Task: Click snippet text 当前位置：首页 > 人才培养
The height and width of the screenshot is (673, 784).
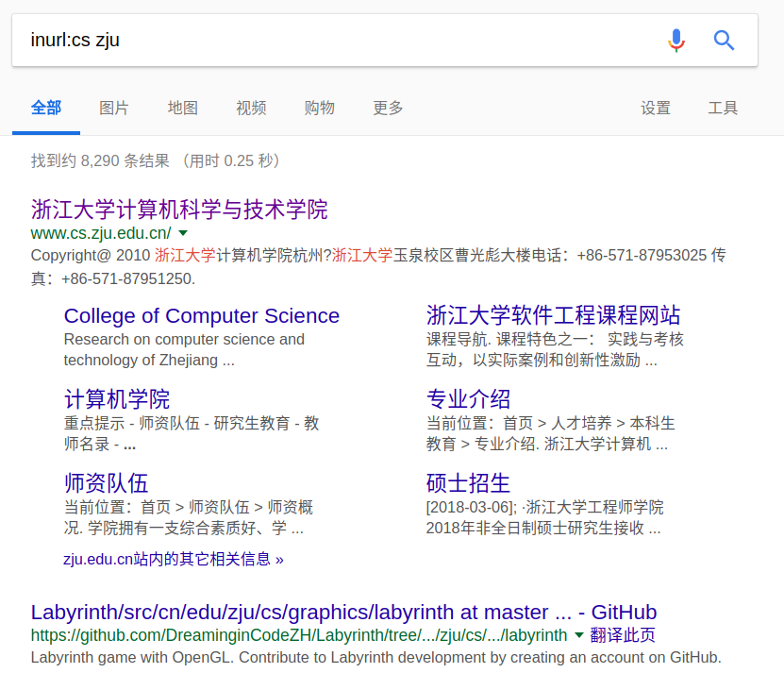Action: point(519,423)
